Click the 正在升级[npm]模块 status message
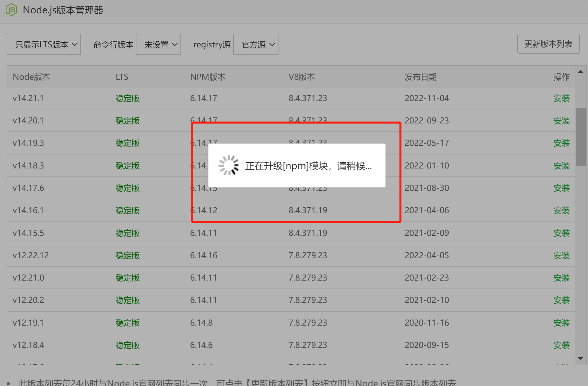This screenshot has width=588, height=386. 308,166
